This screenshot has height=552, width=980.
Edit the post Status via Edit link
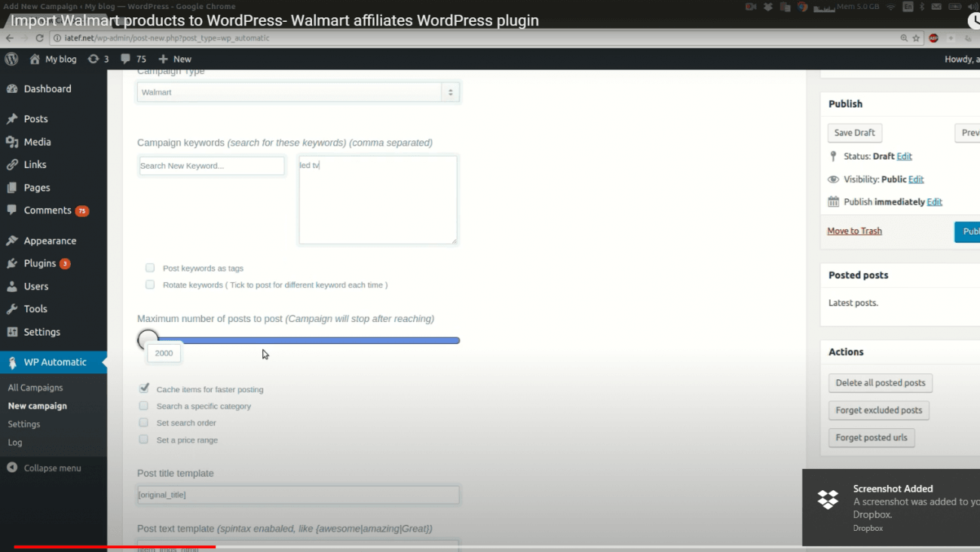[x=905, y=156]
